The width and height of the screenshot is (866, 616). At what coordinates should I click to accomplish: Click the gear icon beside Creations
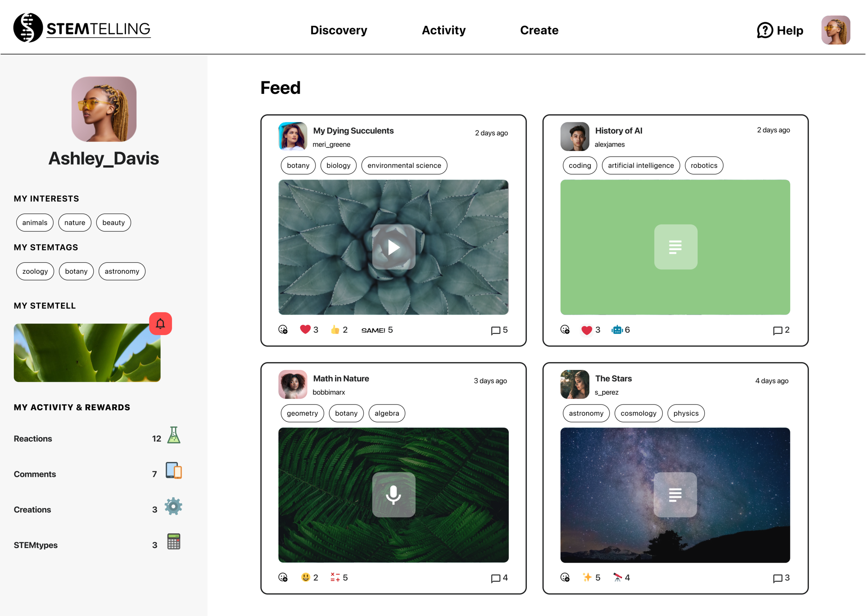pos(173,506)
